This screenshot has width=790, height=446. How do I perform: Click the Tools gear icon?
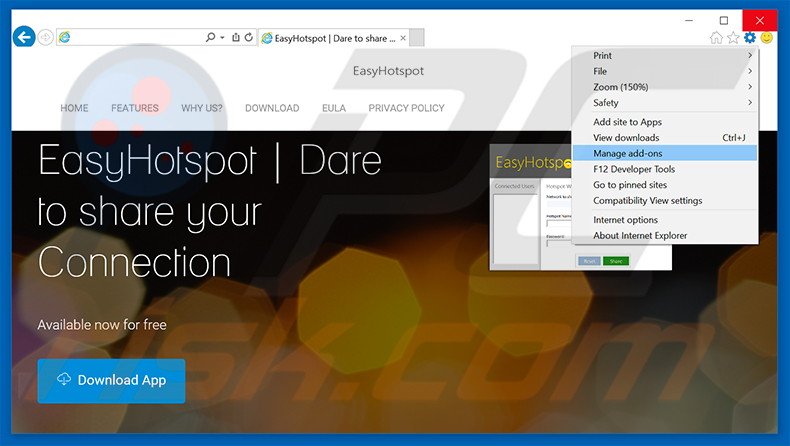click(750, 38)
